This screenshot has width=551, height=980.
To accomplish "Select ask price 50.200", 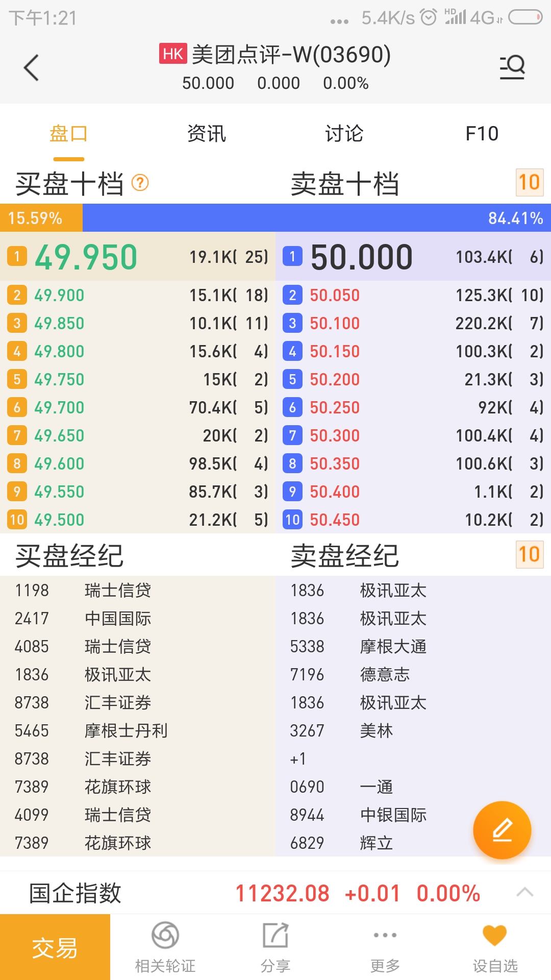I will [x=335, y=379].
